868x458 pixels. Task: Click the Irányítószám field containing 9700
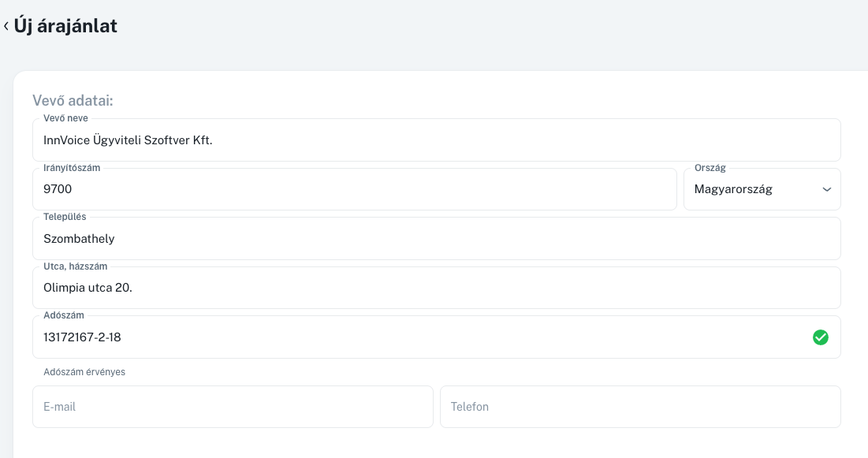[354, 189]
